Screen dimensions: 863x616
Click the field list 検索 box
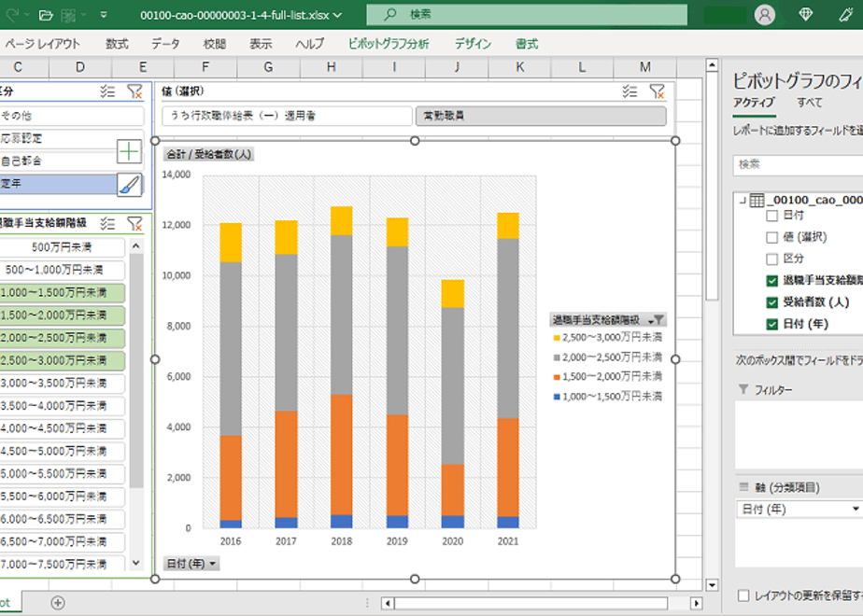pos(798,164)
